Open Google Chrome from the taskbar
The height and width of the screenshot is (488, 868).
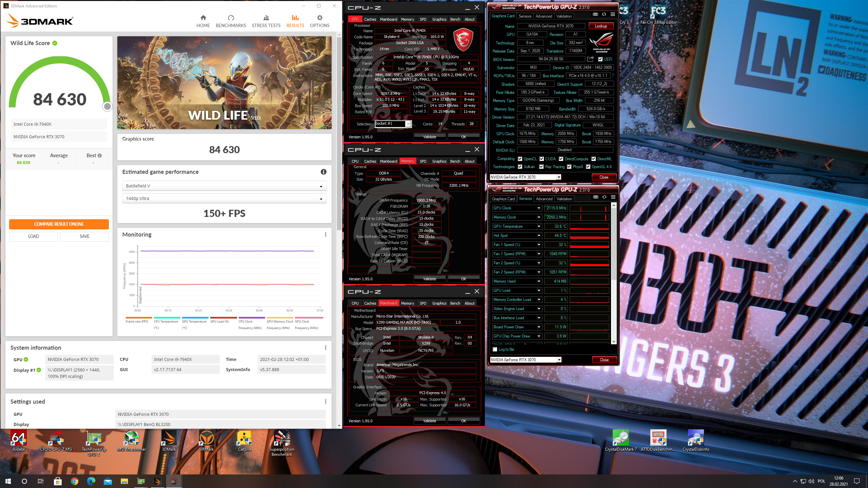point(75,481)
